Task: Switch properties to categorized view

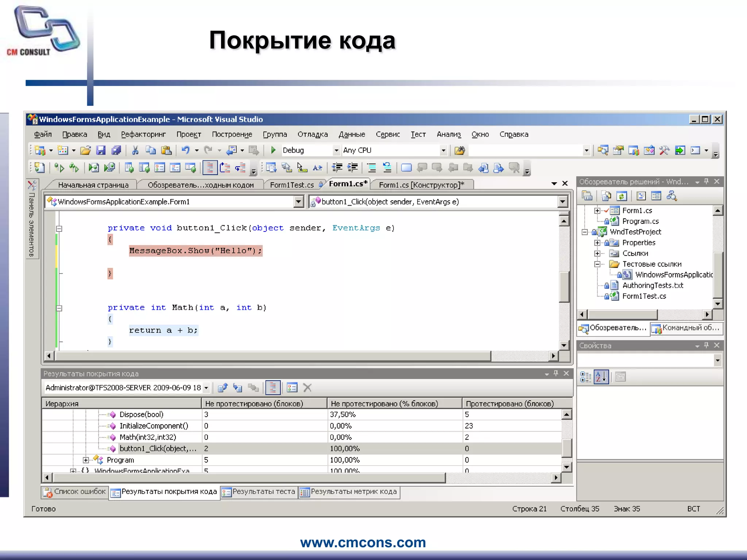Action: (585, 377)
